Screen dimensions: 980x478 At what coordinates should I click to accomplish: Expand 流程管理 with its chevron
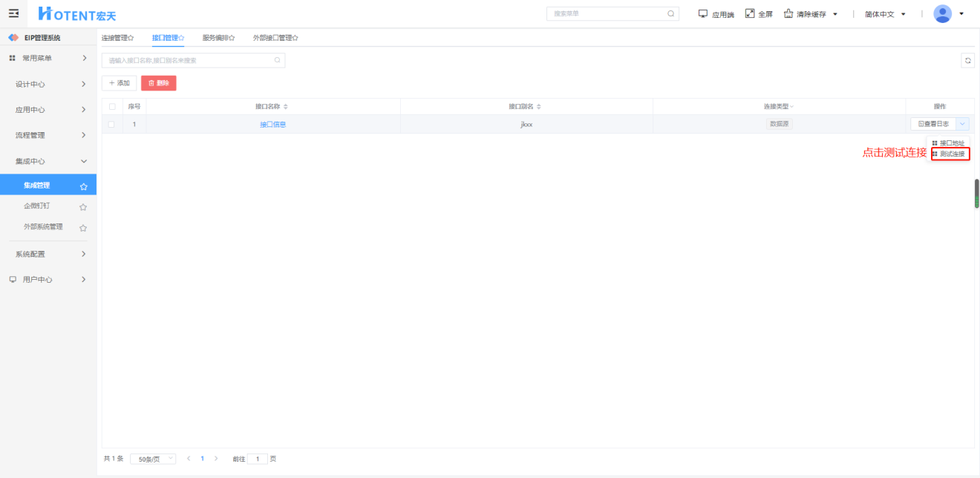pos(84,135)
